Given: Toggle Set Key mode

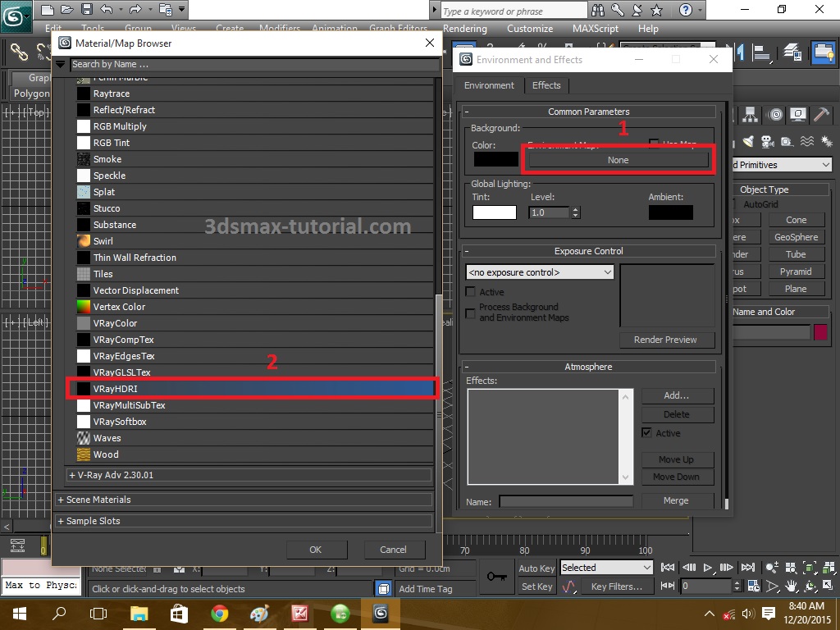Looking at the screenshot, I should [x=536, y=587].
